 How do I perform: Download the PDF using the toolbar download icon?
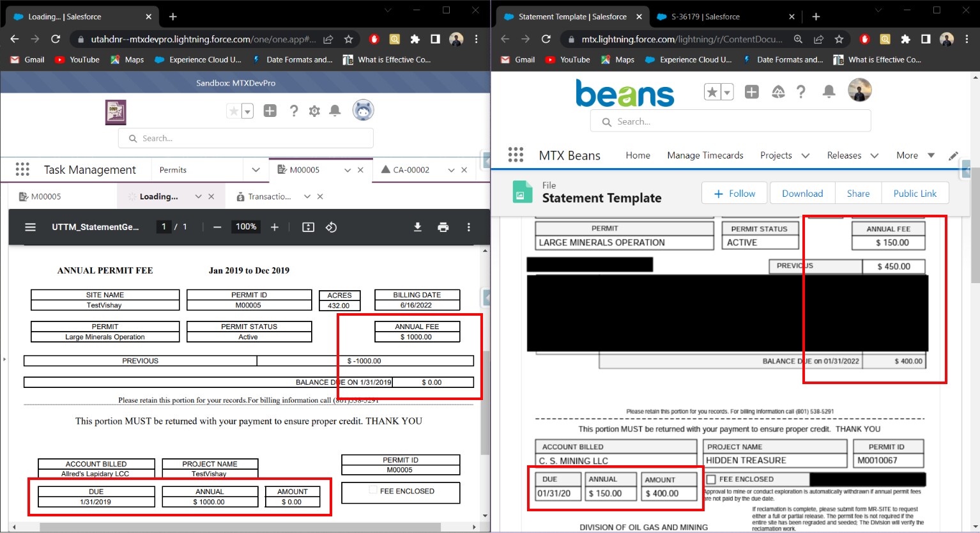point(417,227)
